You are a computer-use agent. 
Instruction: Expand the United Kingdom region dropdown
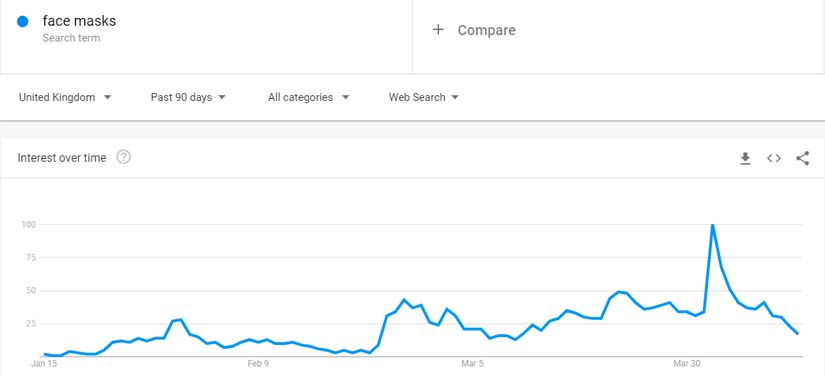coord(65,97)
